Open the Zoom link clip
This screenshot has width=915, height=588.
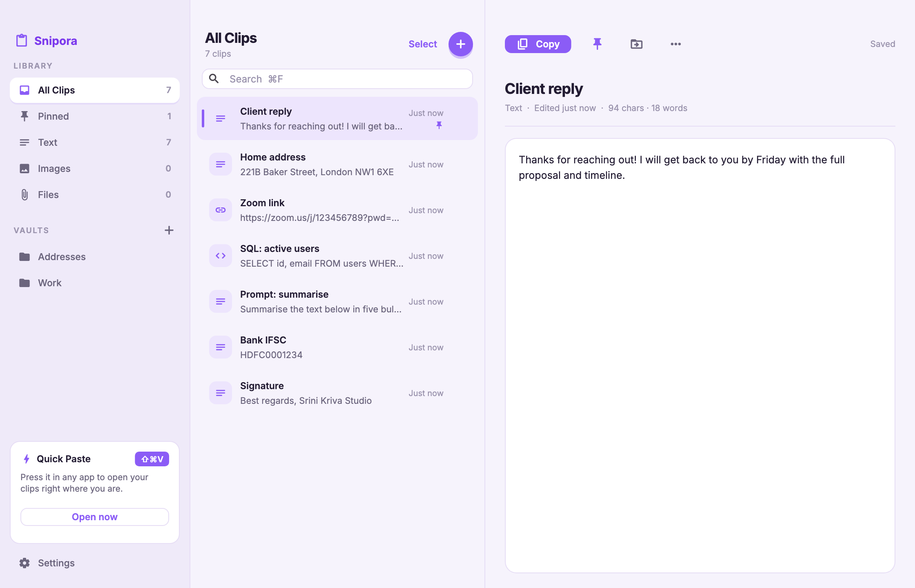click(337, 210)
